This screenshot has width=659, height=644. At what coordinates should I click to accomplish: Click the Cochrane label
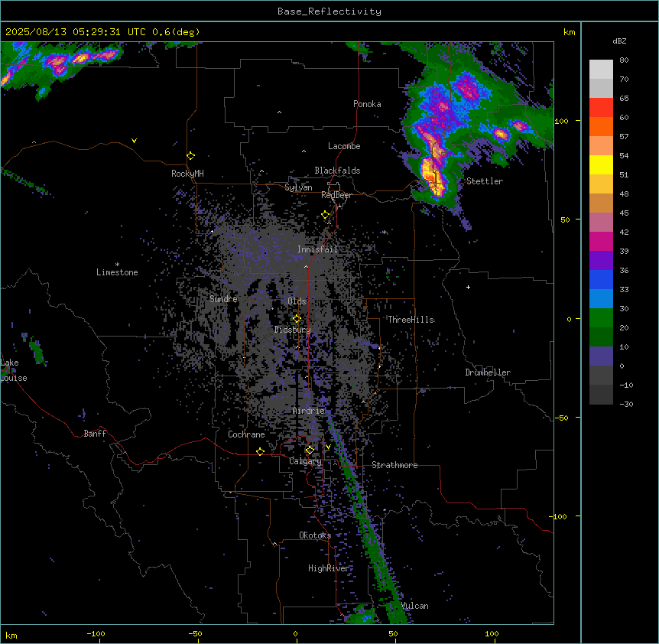[246, 434]
